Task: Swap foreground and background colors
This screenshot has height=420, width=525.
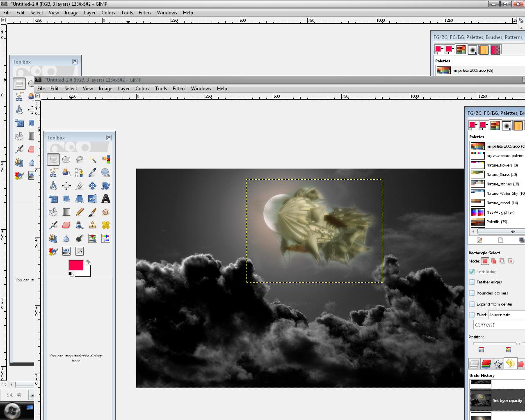Action: coord(88,262)
